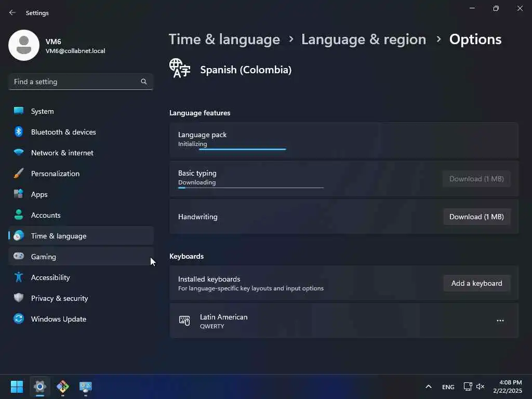Click Download button for Handwriting

tap(477, 217)
